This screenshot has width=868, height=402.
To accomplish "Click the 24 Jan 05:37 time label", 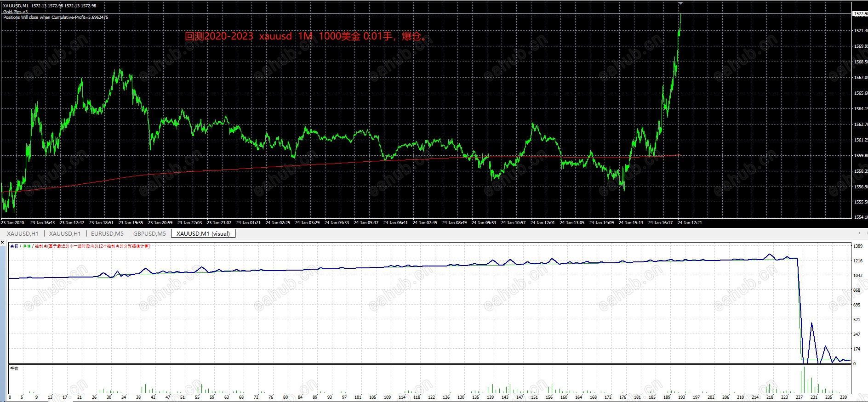I will pos(366,223).
